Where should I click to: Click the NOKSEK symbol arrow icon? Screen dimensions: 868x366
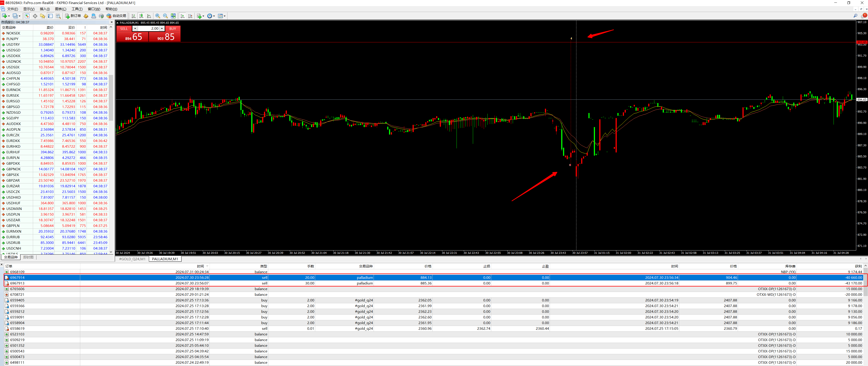coord(3,33)
